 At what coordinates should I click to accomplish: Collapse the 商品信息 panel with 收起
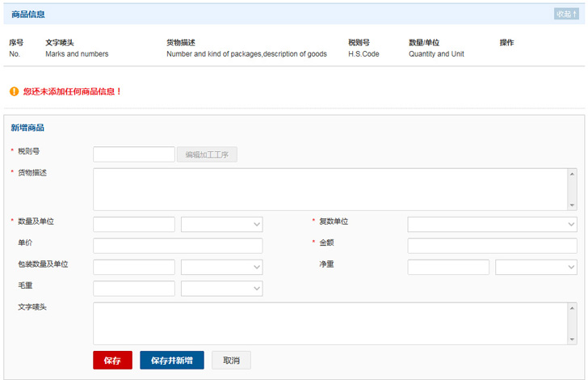point(565,14)
